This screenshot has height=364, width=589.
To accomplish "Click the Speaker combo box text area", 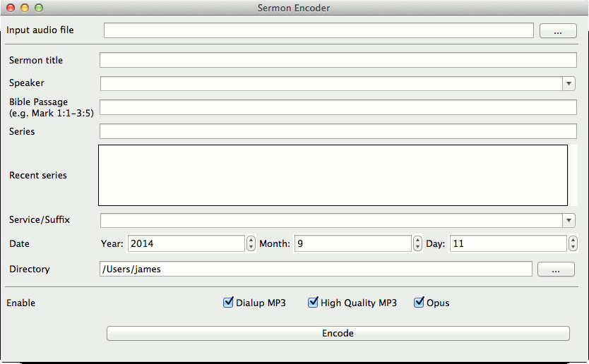I will [x=331, y=84].
